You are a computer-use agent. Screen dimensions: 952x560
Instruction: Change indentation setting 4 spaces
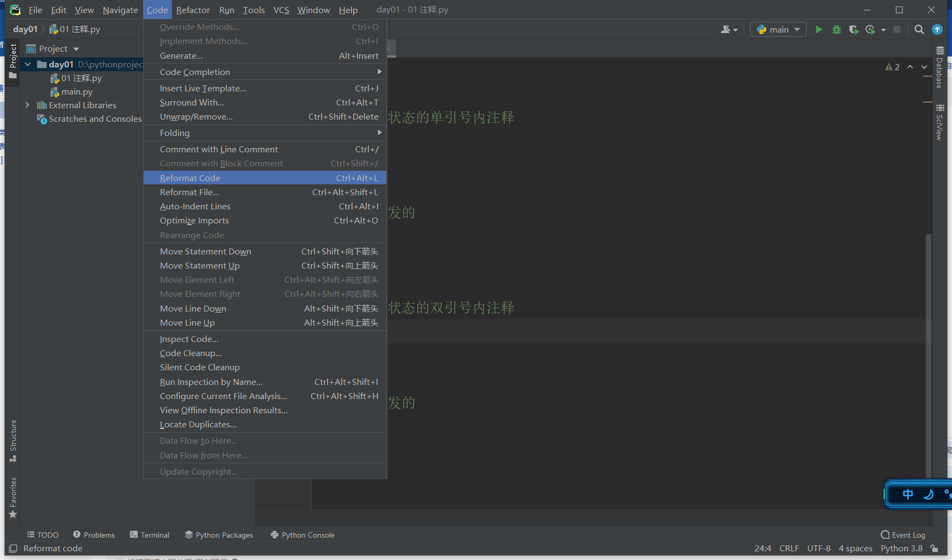855,548
